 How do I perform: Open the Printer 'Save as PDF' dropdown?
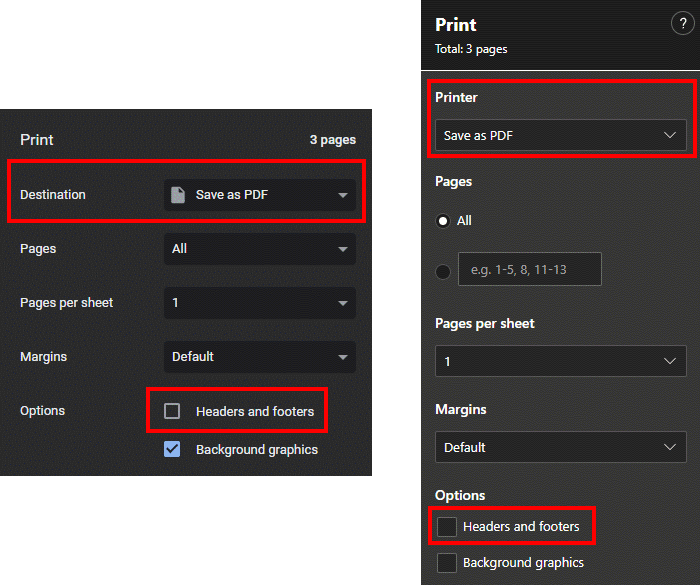[x=560, y=135]
